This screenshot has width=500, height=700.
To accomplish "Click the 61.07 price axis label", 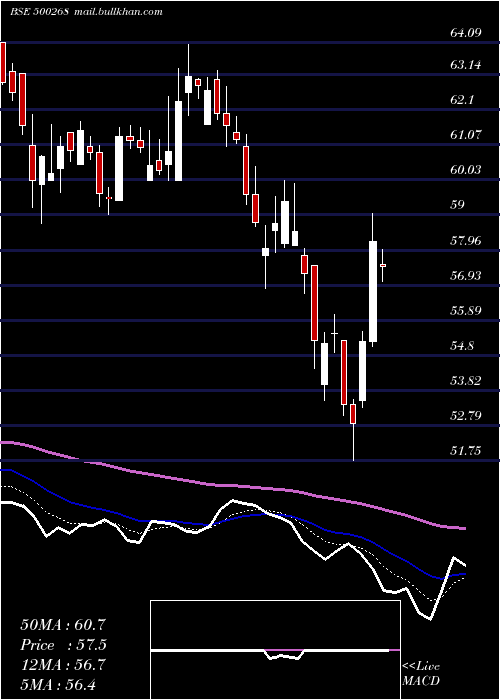I will (466, 134).
